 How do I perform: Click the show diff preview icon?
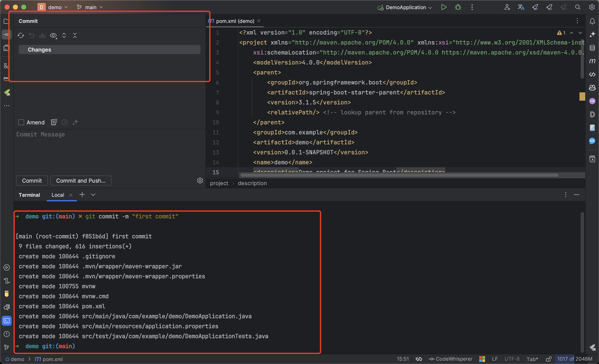[53, 36]
